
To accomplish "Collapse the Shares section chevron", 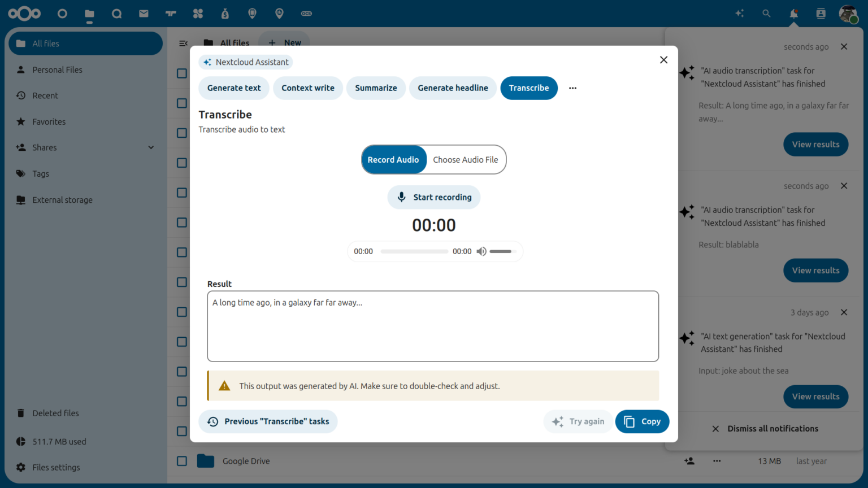I will 151,147.
